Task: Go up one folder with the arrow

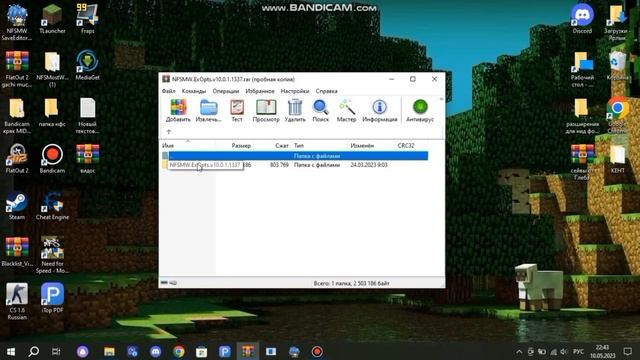Action: 169,131
